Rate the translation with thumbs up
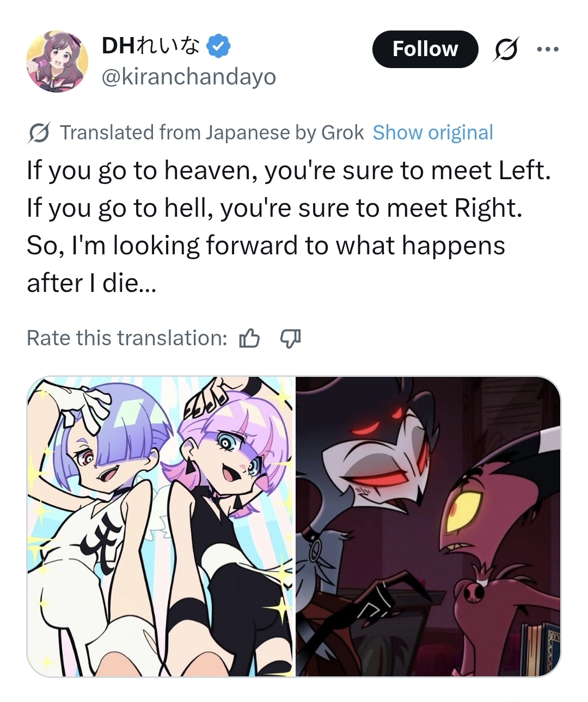This screenshot has width=588, height=702. pos(249,339)
